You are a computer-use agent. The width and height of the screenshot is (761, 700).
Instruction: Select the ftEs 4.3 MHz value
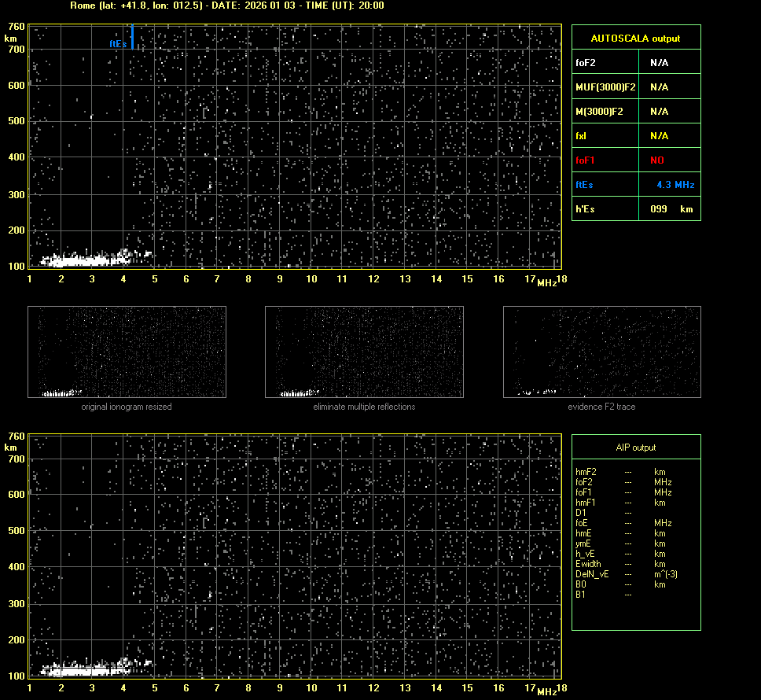click(675, 185)
